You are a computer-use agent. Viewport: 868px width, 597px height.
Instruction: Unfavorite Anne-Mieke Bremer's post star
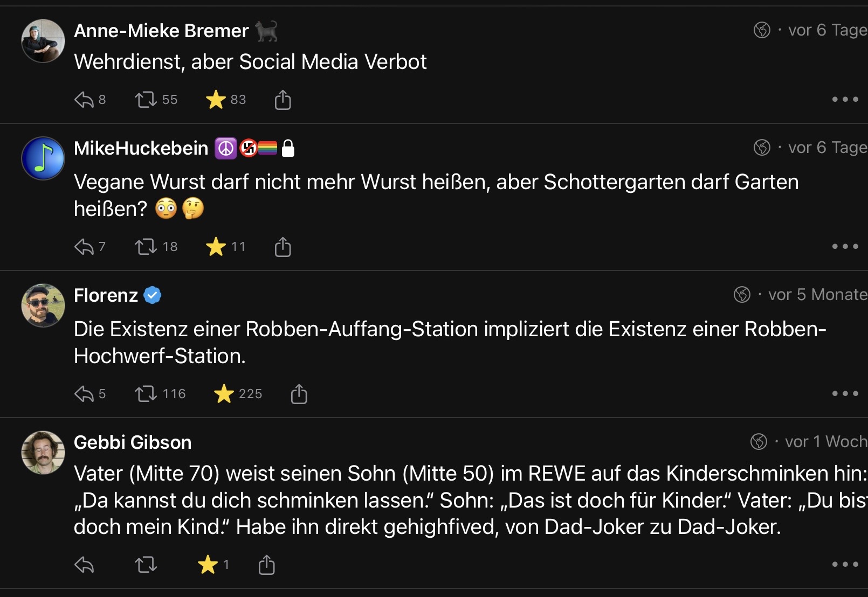[216, 100]
